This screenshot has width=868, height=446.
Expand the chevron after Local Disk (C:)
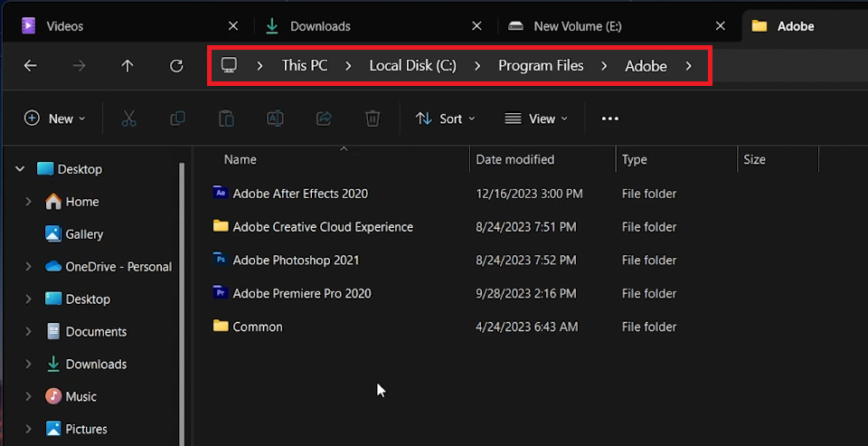click(477, 66)
